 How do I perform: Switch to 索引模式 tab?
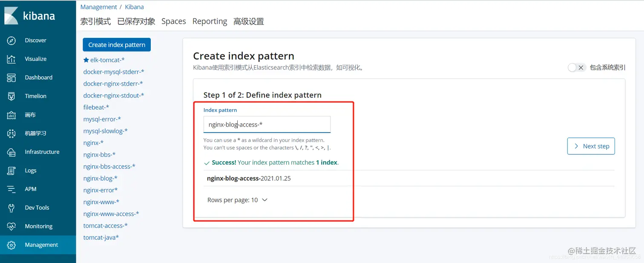(95, 21)
